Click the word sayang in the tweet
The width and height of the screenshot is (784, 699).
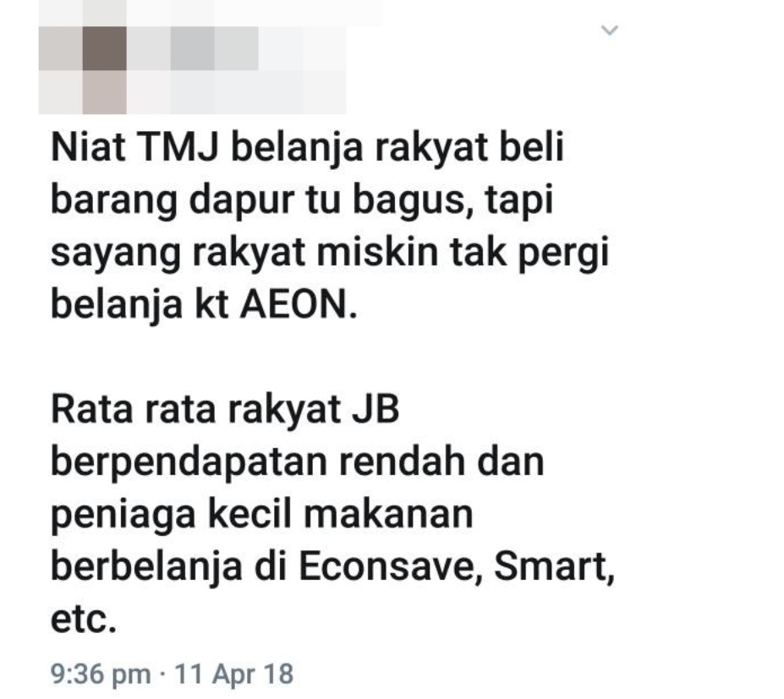coord(116,254)
